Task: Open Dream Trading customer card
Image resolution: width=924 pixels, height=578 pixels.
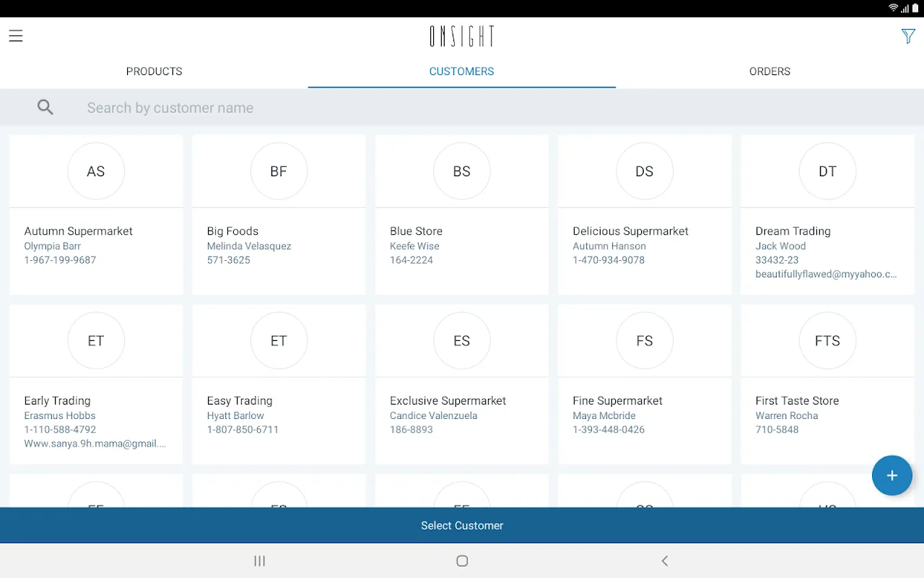Action: click(x=827, y=215)
